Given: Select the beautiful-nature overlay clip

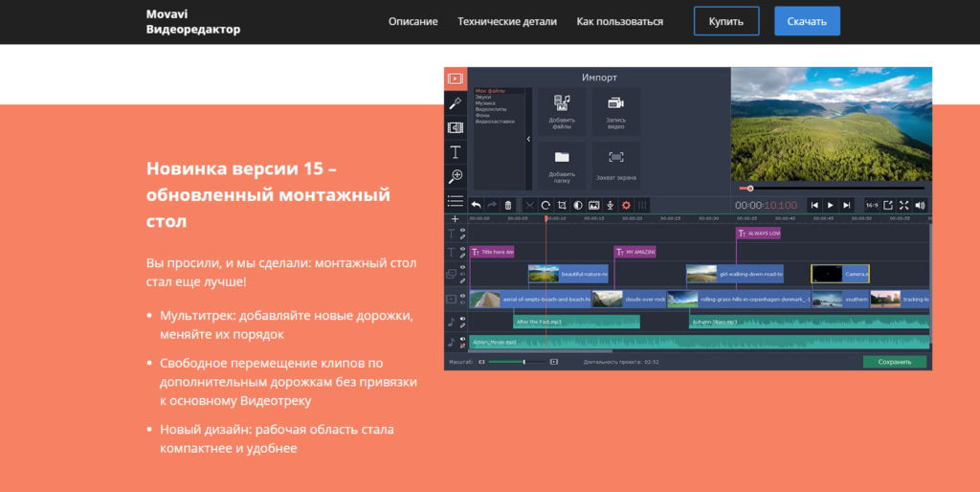Looking at the screenshot, I should pyautogui.click(x=568, y=274).
